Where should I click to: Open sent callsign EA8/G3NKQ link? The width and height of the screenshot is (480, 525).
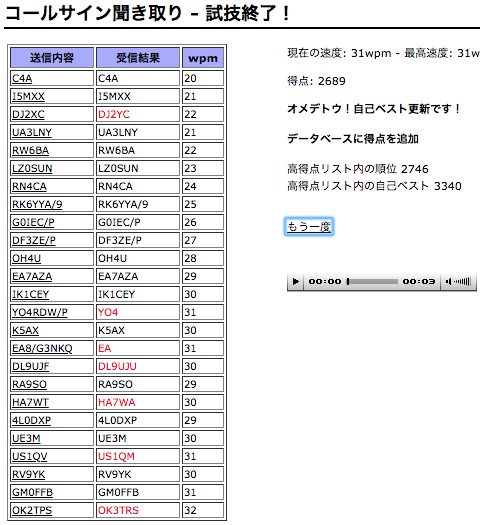click(x=42, y=349)
